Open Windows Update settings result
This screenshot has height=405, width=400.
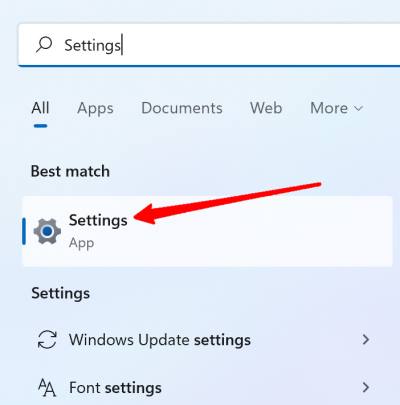pos(203,340)
